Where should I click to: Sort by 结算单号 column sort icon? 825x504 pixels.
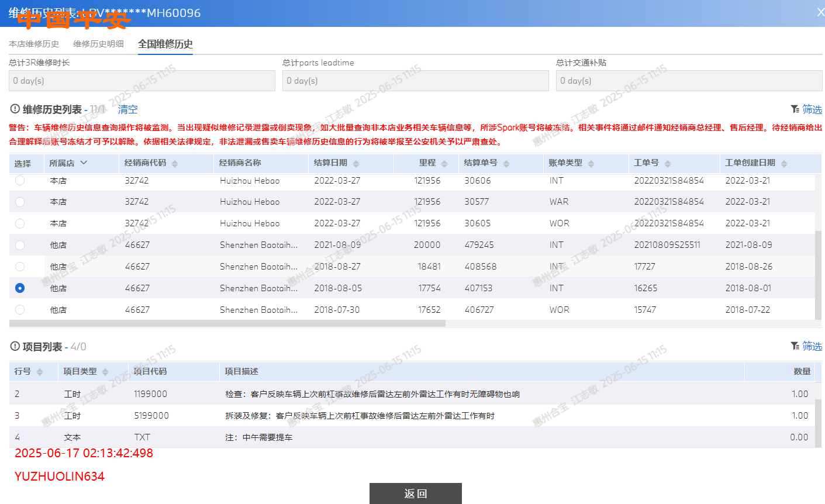tap(506, 164)
